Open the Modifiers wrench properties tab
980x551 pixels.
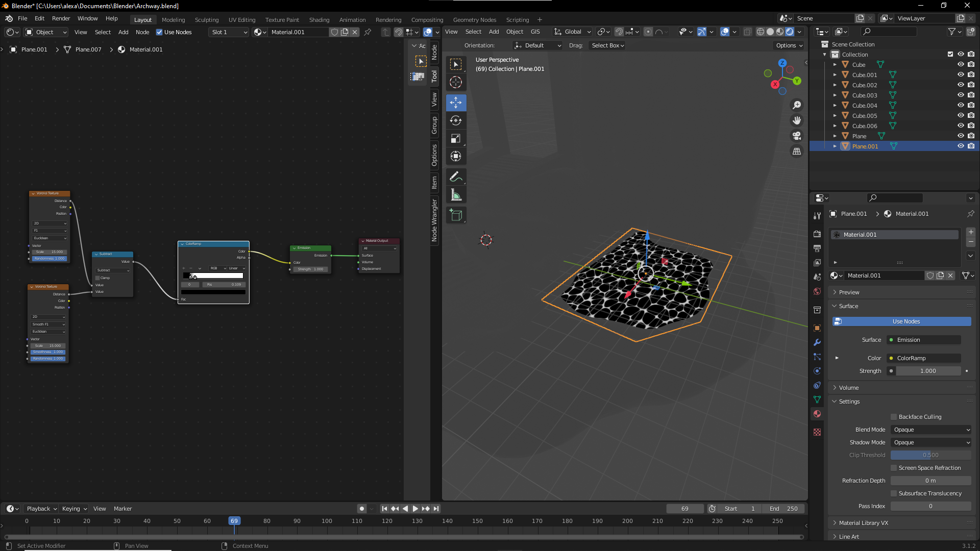(817, 342)
